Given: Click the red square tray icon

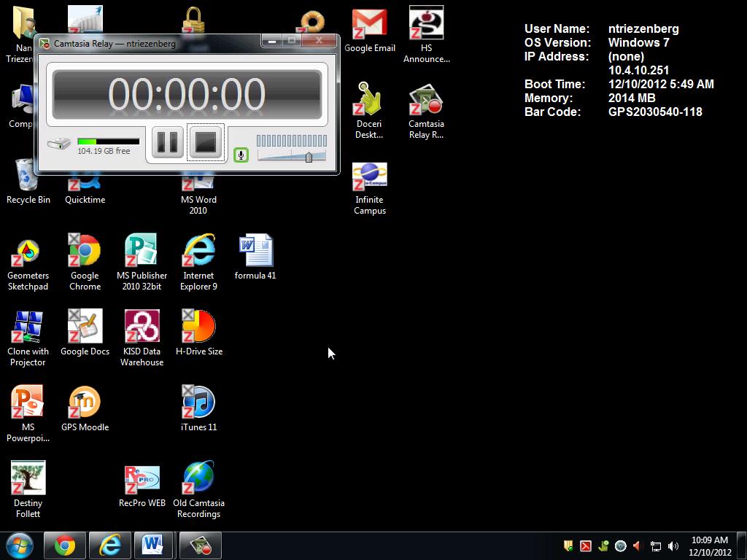Looking at the screenshot, I should coord(586,545).
